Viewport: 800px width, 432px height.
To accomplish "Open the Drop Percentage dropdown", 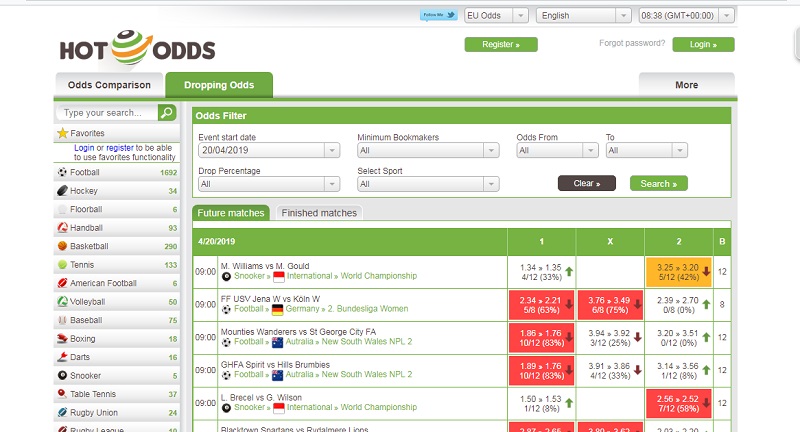I will [268, 184].
